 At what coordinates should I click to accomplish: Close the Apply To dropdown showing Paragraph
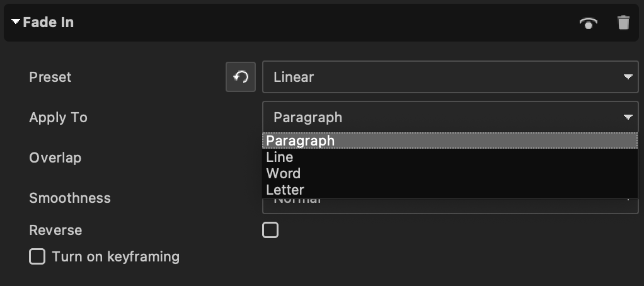pos(450,117)
